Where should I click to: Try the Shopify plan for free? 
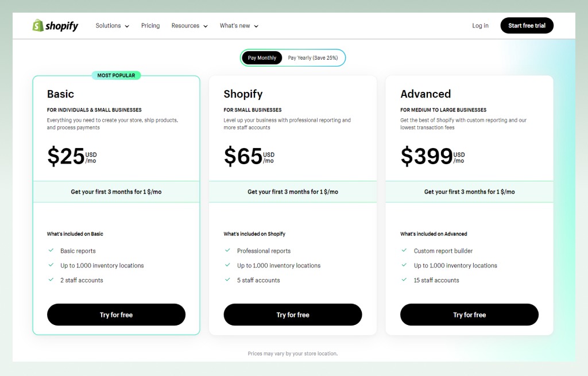pyautogui.click(x=293, y=315)
